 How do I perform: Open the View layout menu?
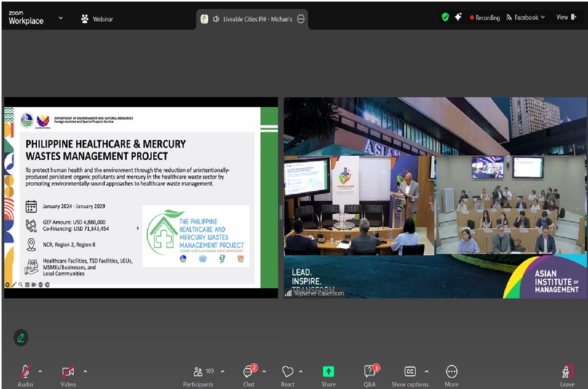(566, 17)
